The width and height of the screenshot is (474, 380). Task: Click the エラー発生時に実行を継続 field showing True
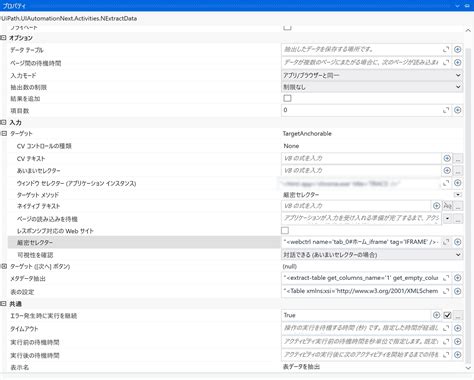pos(356,315)
